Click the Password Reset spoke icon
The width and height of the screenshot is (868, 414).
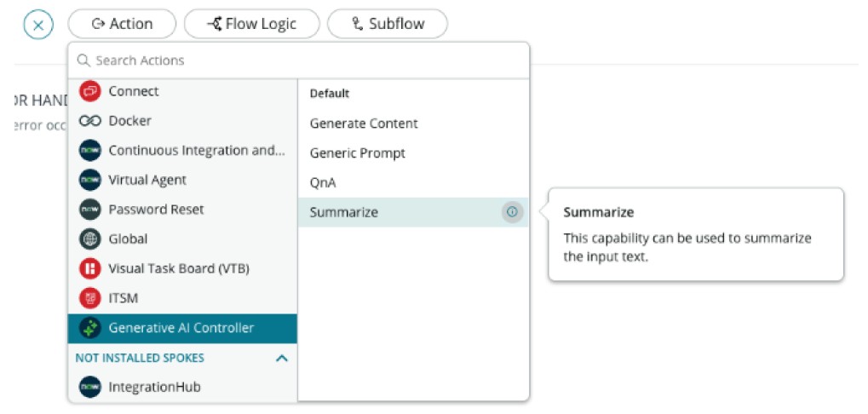pos(90,210)
